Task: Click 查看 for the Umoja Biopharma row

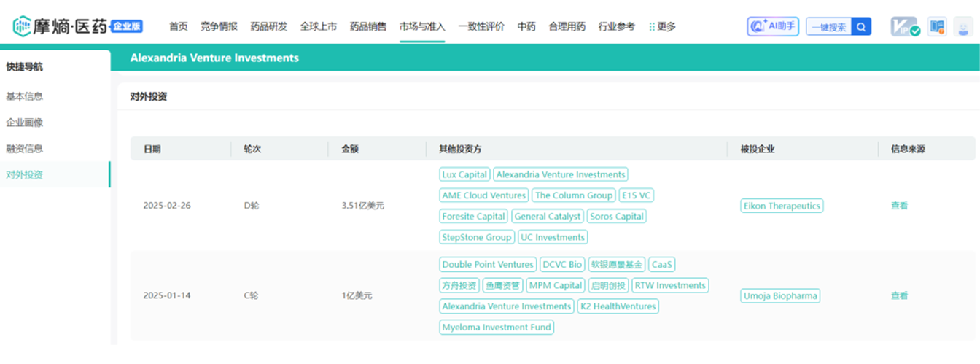Action: pos(900,296)
